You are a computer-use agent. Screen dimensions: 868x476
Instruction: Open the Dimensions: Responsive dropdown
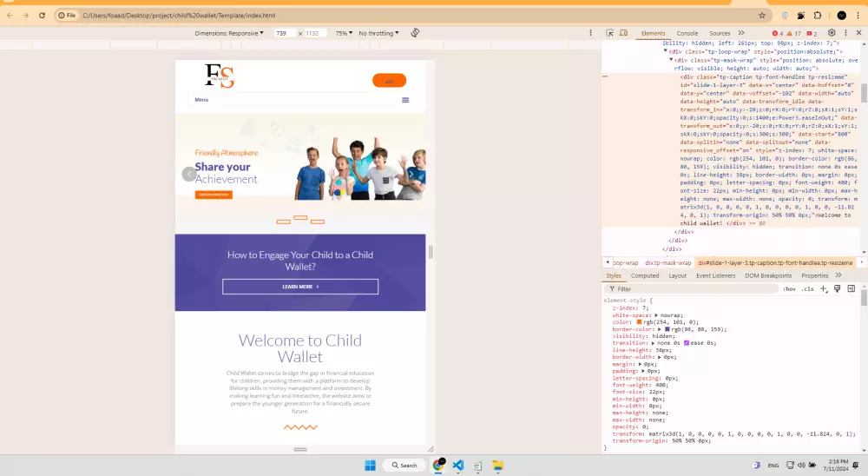(229, 33)
